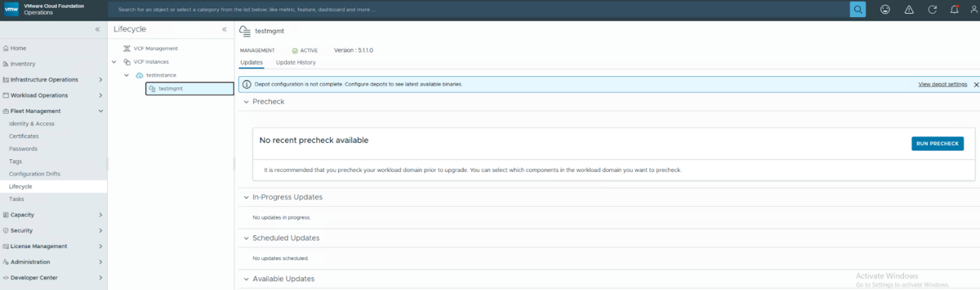Collapse the Precheck section
The image size is (980, 290).
(x=246, y=102)
